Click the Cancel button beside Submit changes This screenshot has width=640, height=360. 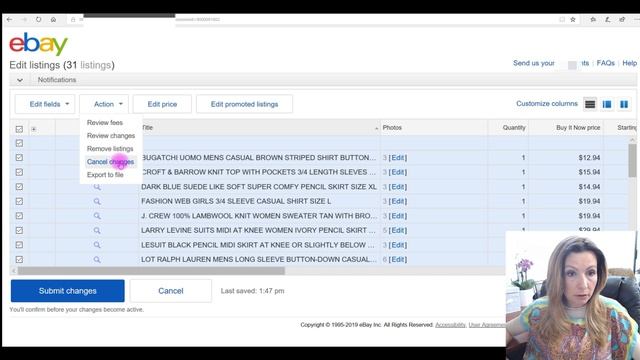click(x=171, y=291)
